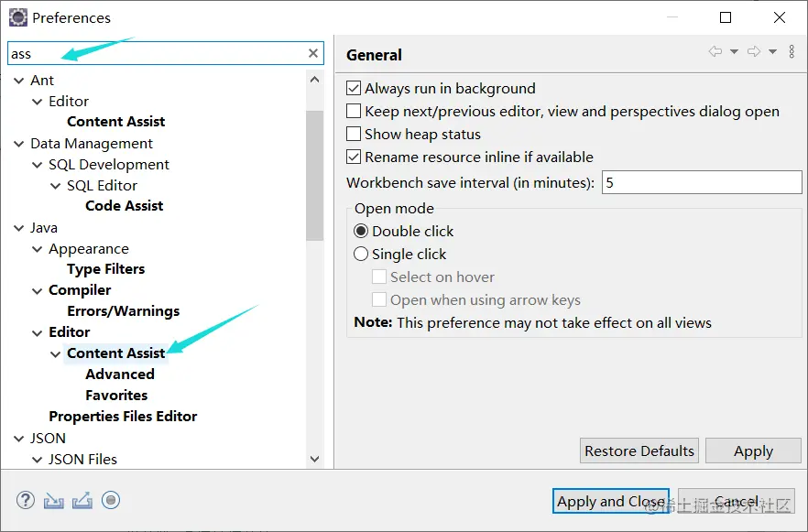
Task: Select Data Management tree item
Action: (92, 144)
